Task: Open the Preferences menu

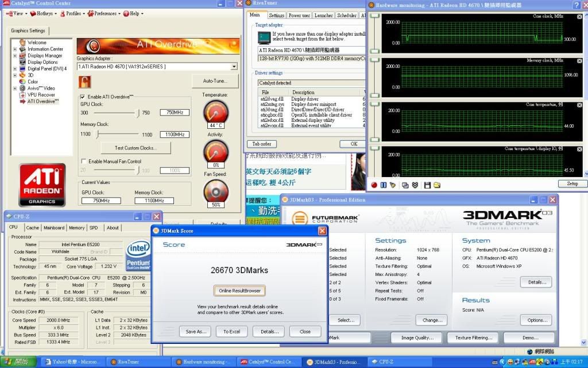Action: pyautogui.click(x=104, y=14)
